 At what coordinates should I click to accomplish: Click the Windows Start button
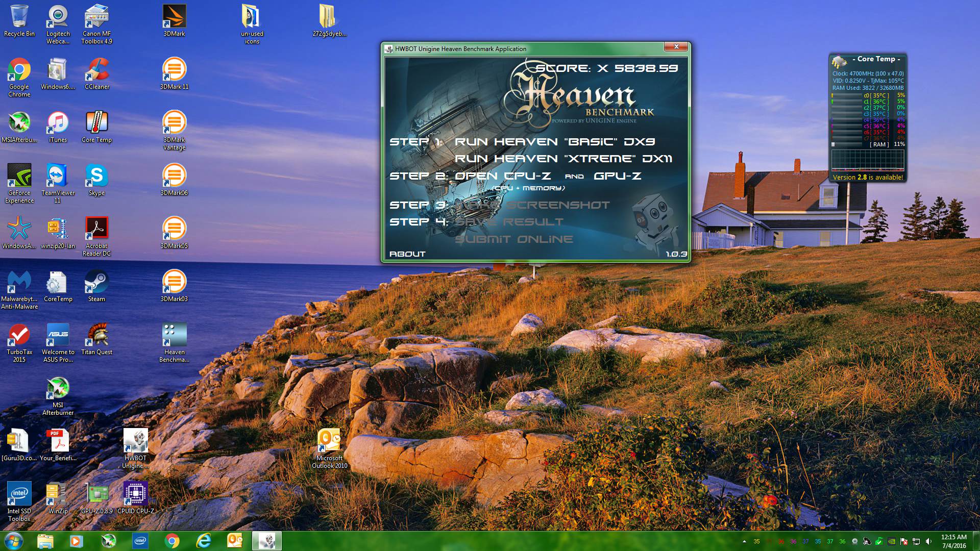[13, 541]
